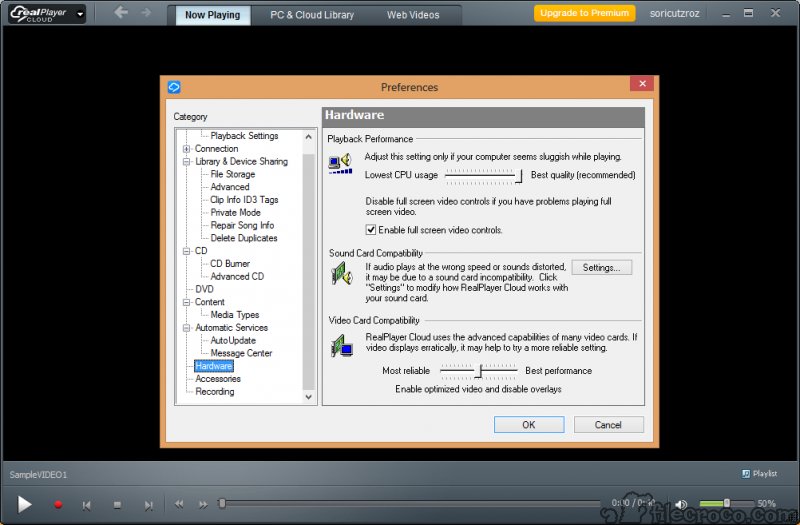This screenshot has height=525, width=800.
Task: Stop playback
Action: coord(117,505)
